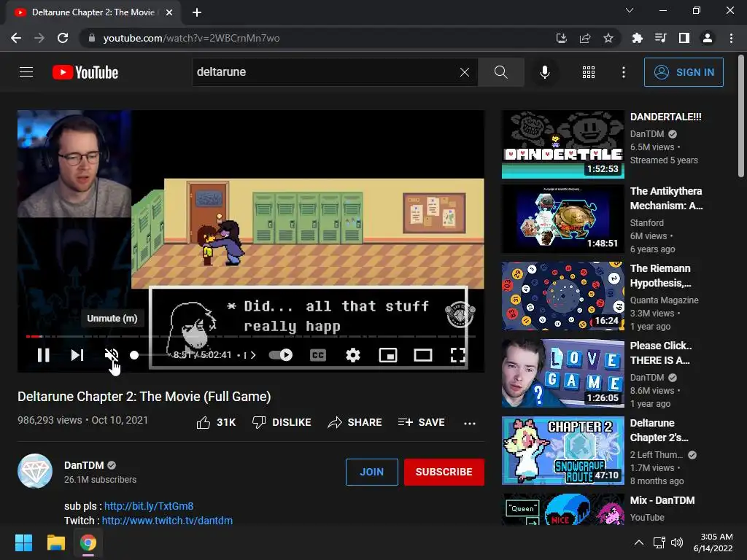The height and width of the screenshot is (560, 747).
Task: Open the Chrome three-dot menu
Action: point(731,38)
